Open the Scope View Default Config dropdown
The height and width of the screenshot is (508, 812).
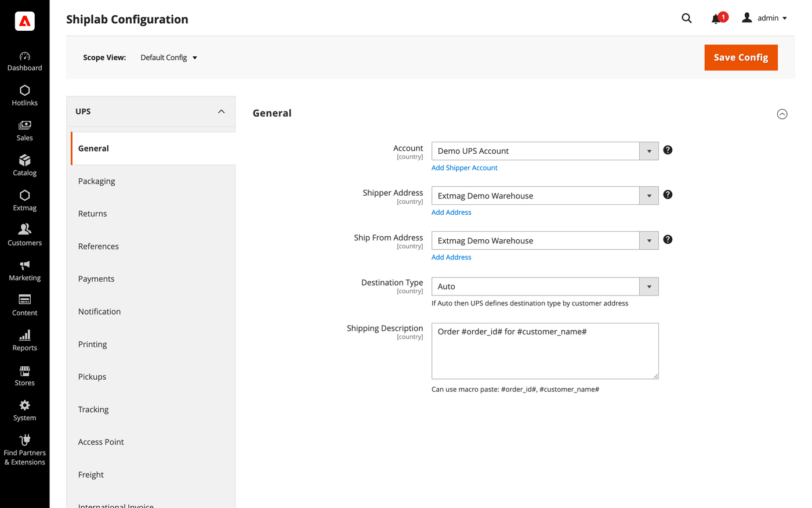pyautogui.click(x=169, y=57)
